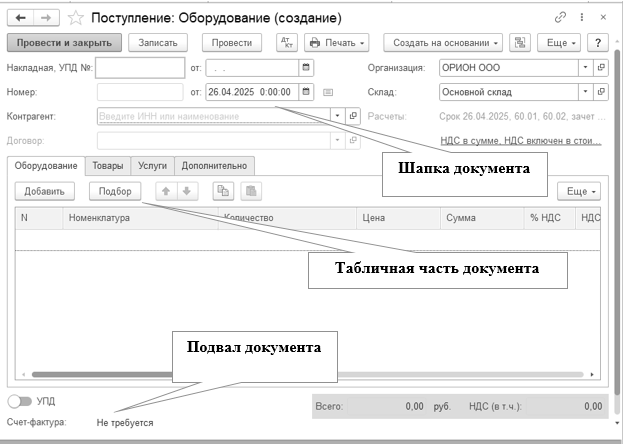Focus the empty Накладная date field
This screenshot has width=625, height=444.
252,68
